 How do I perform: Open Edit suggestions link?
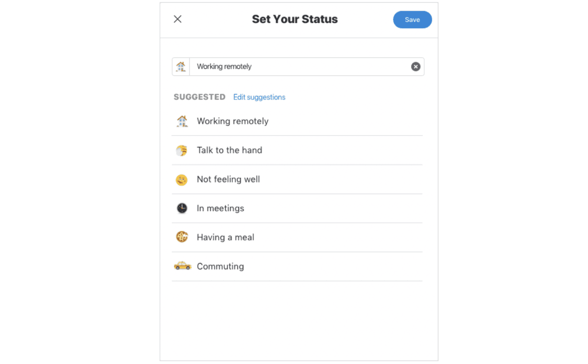pyautogui.click(x=259, y=97)
